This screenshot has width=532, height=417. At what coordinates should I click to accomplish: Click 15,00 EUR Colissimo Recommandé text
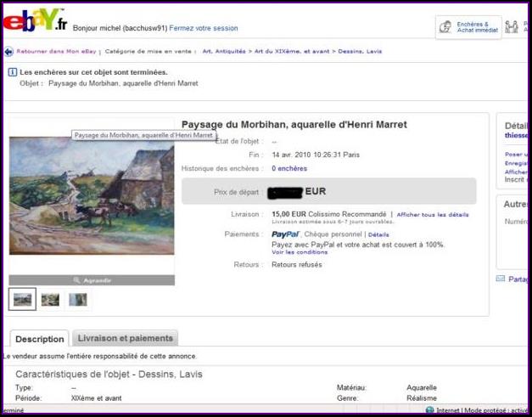[x=328, y=214]
